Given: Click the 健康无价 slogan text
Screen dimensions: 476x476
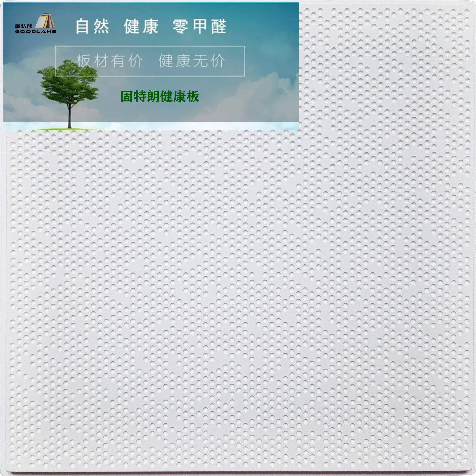Looking at the screenshot, I should click(191, 61).
